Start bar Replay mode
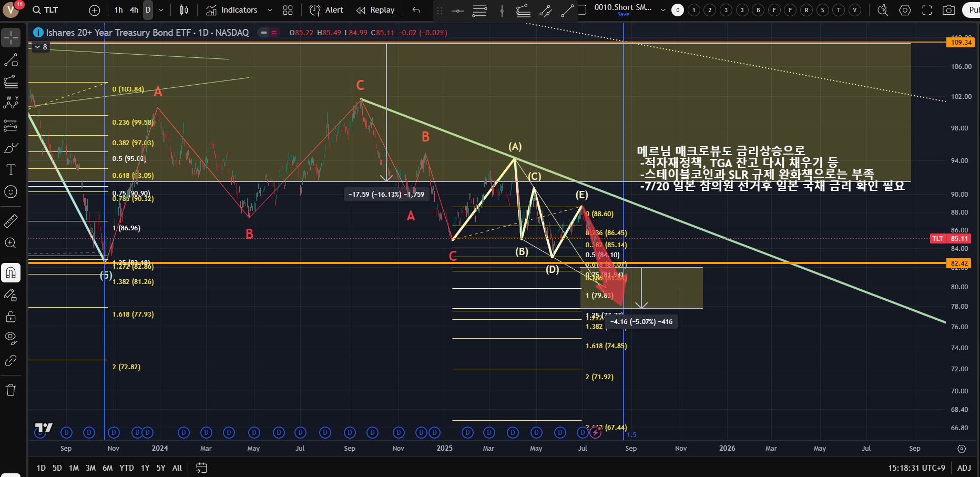This screenshot has width=980, height=477. [375, 10]
